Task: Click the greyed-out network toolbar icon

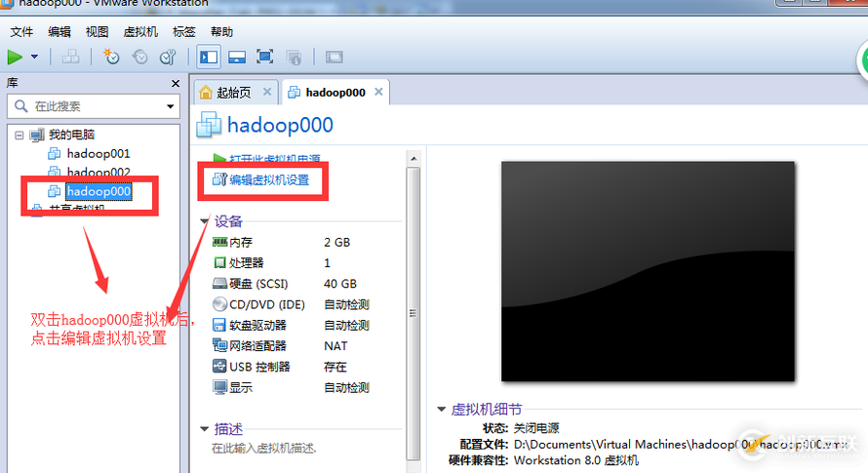Action: (x=70, y=57)
